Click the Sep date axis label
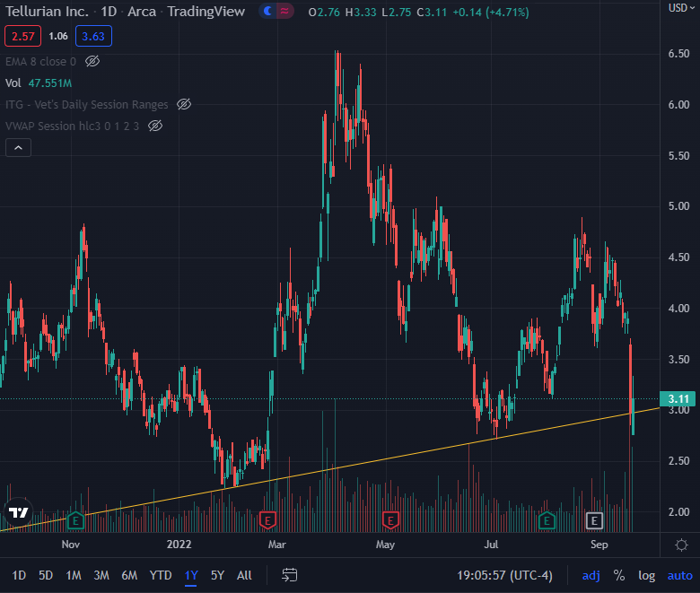This screenshot has width=700, height=593. 599,545
